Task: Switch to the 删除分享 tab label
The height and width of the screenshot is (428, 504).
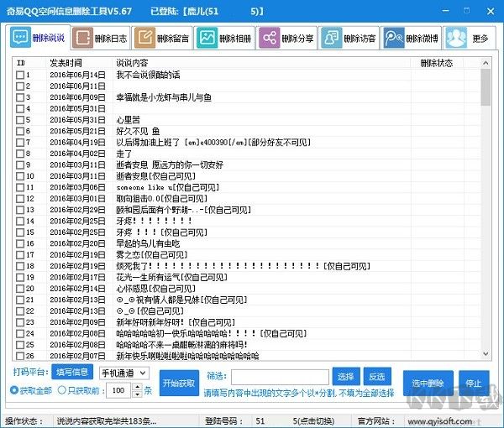Action: click(297, 39)
